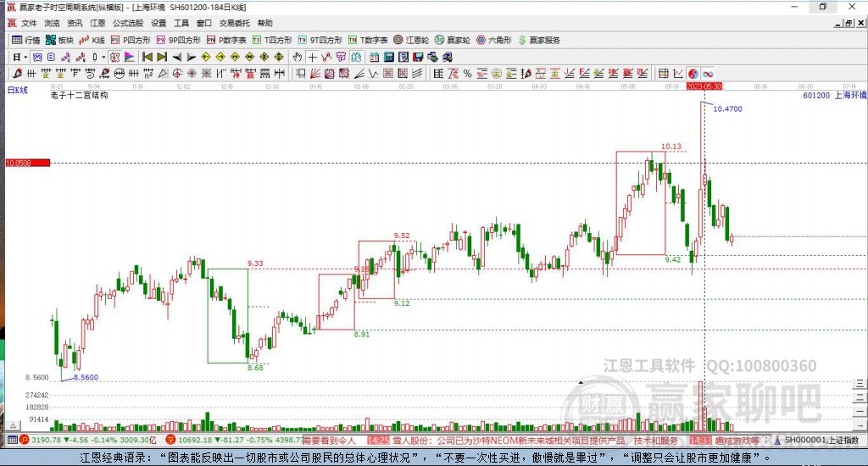Screen dimensions: 868x466
Task: Restore the inner document window
Action: pos(849,23)
